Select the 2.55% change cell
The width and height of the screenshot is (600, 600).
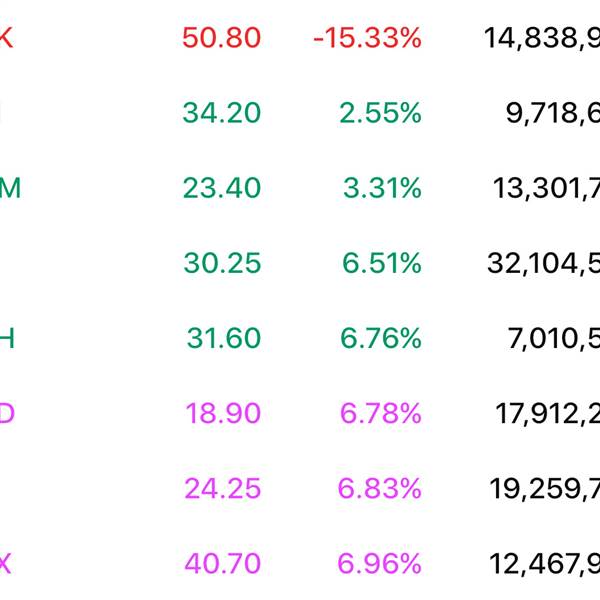click(x=380, y=113)
